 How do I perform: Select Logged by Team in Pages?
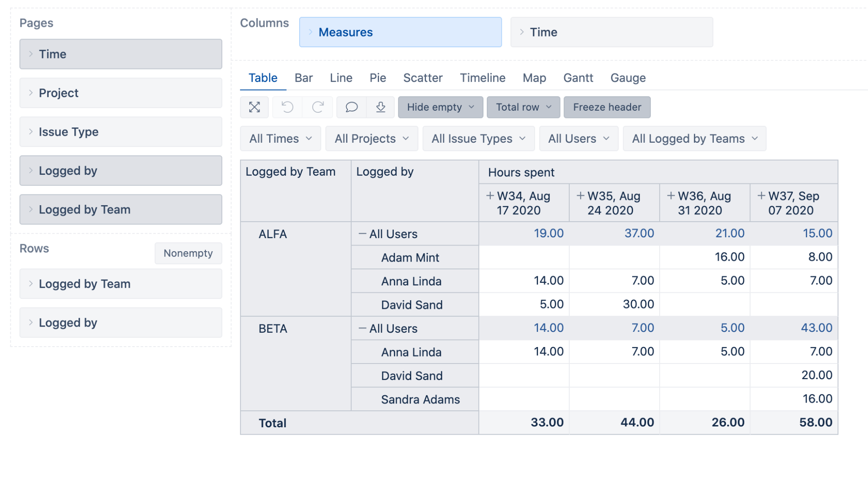[121, 210]
